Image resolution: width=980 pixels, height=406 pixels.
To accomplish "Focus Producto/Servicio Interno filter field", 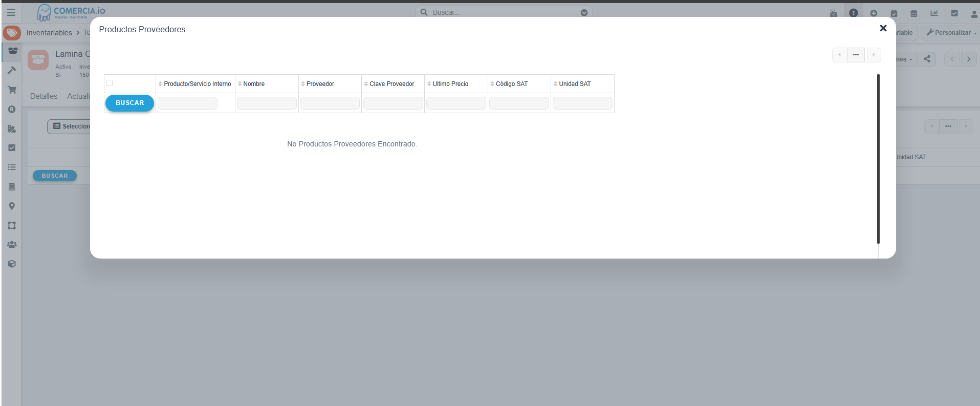I will [x=187, y=103].
